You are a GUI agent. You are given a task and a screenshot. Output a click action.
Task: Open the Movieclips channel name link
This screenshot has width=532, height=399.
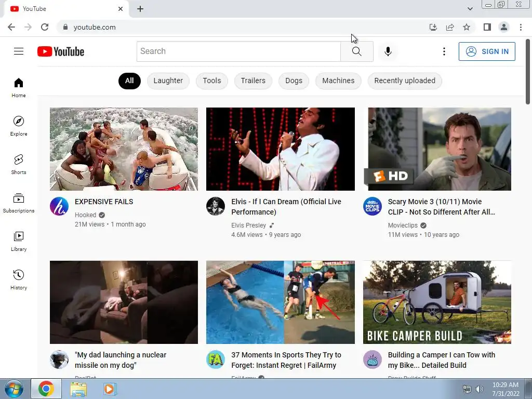pos(403,225)
